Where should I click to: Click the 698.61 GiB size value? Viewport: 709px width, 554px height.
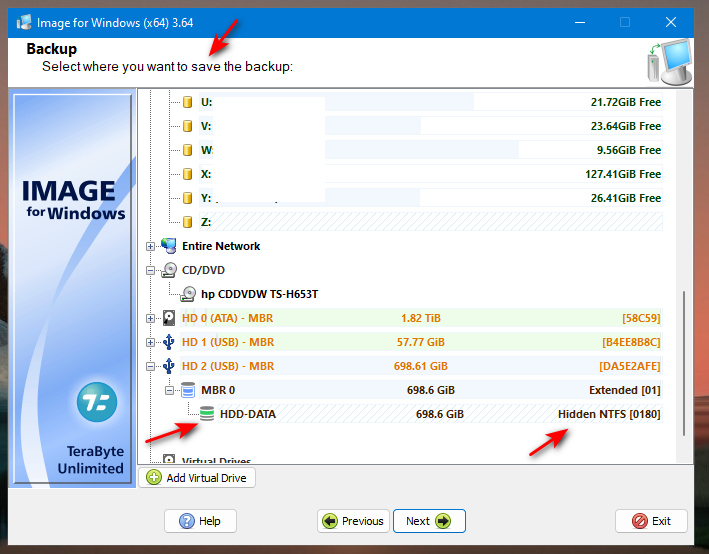[x=421, y=366]
